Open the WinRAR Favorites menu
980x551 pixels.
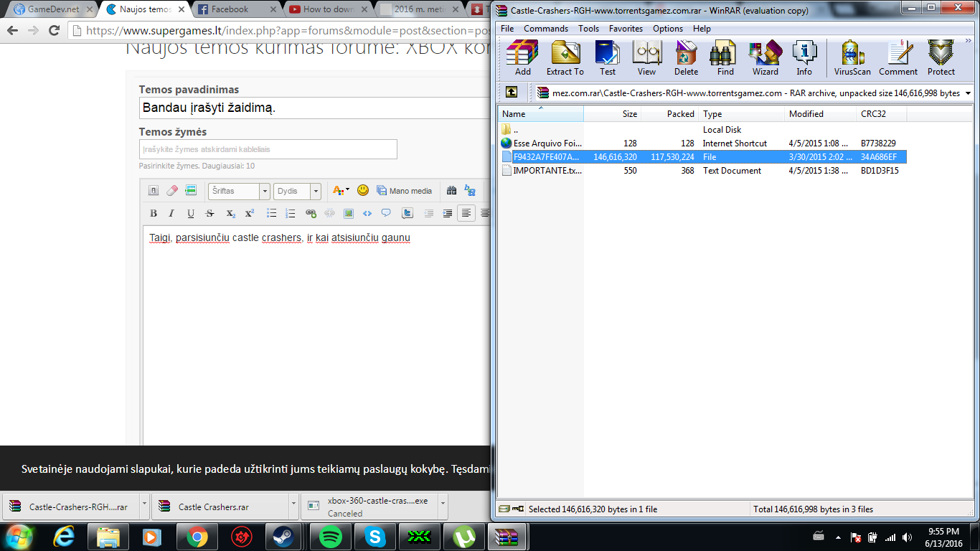pyautogui.click(x=626, y=29)
